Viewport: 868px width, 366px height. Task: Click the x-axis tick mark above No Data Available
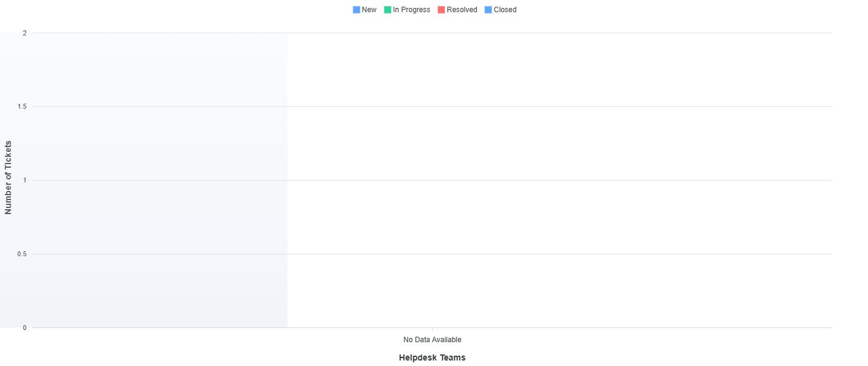click(432, 330)
